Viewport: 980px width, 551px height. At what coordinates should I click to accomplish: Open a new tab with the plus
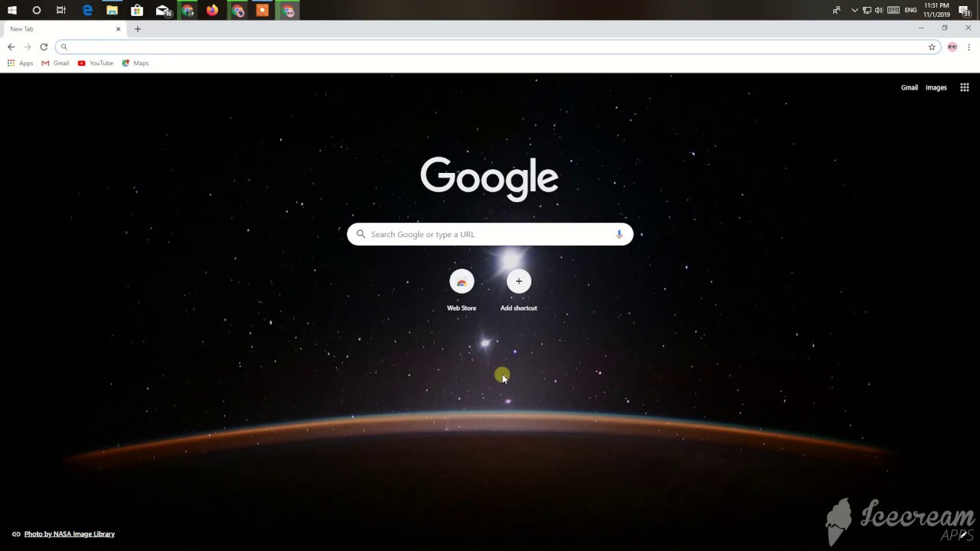pos(138,29)
